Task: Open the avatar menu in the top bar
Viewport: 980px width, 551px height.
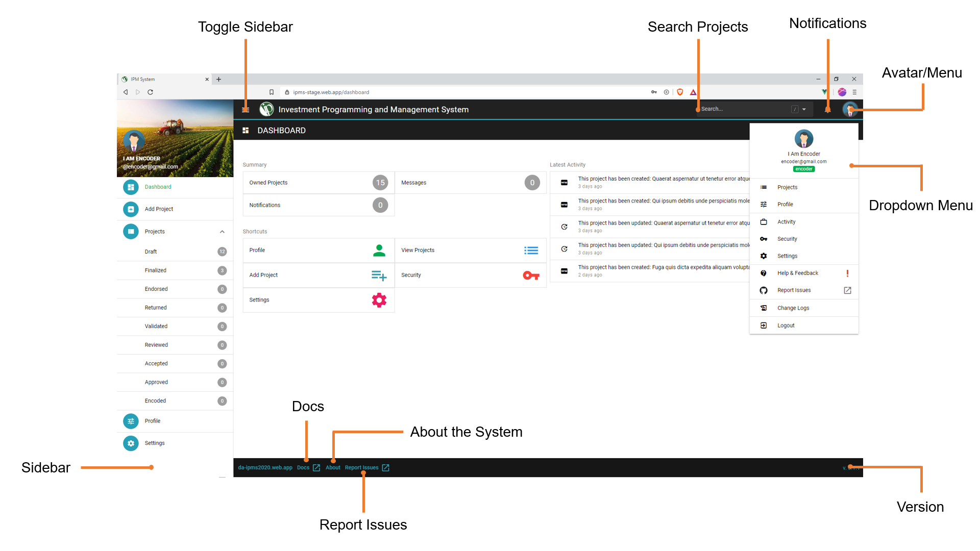Action: [849, 109]
